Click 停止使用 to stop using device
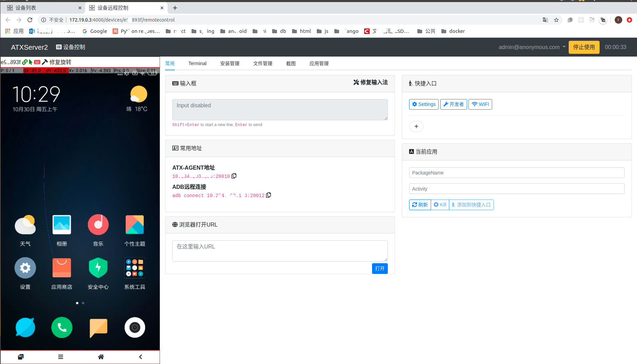The height and width of the screenshot is (364, 637). (583, 47)
